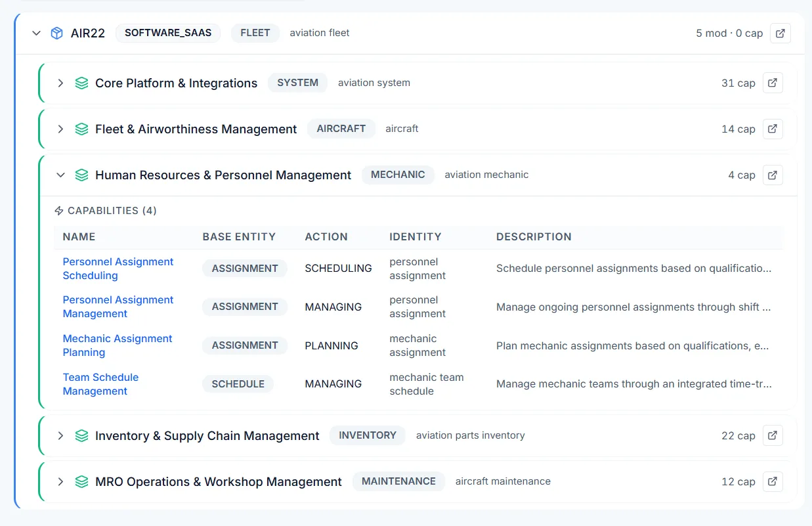Click the lightning icon next to CAPABILITIES (4)

click(x=58, y=210)
